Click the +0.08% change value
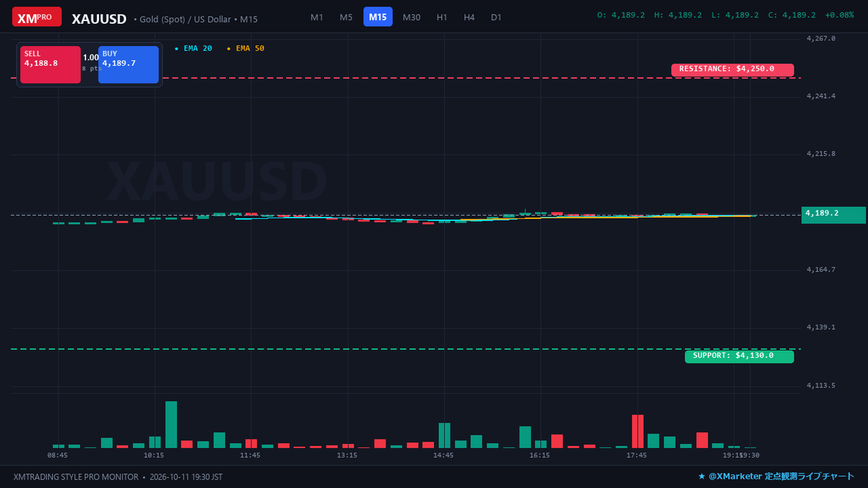868x488 pixels. tap(839, 15)
